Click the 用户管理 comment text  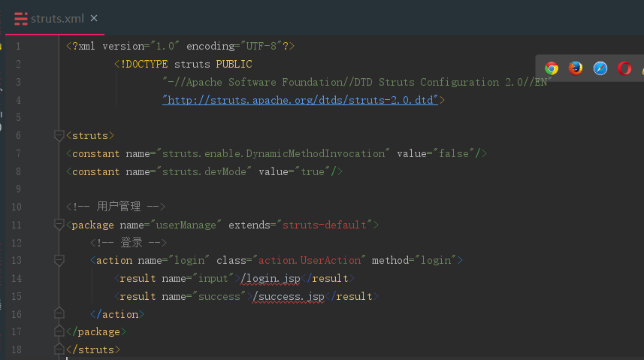[119, 206]
